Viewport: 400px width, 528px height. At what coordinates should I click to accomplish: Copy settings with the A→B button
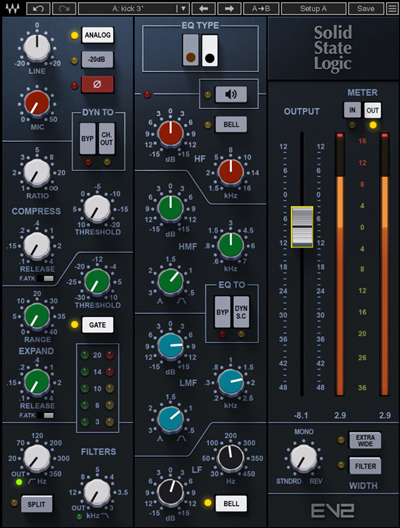click(261, 8)
